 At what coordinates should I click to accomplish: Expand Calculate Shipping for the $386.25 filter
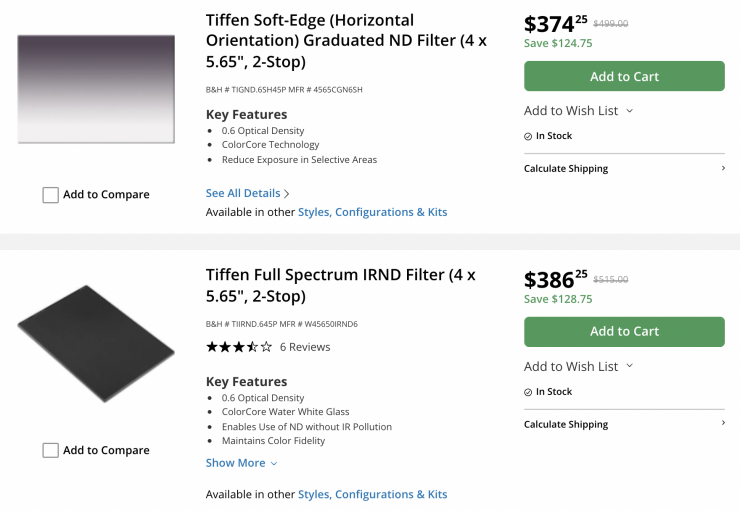[624, 425]
